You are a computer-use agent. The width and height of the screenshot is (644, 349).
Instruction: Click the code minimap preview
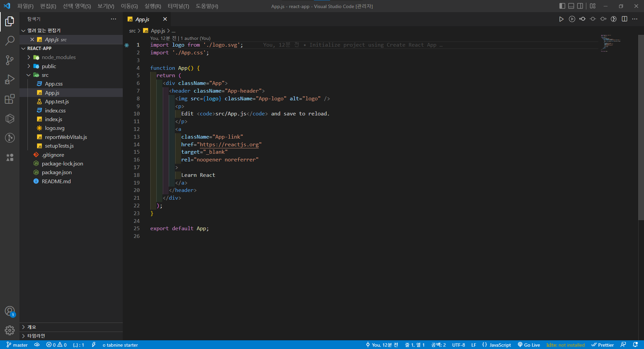pos(610,43)
